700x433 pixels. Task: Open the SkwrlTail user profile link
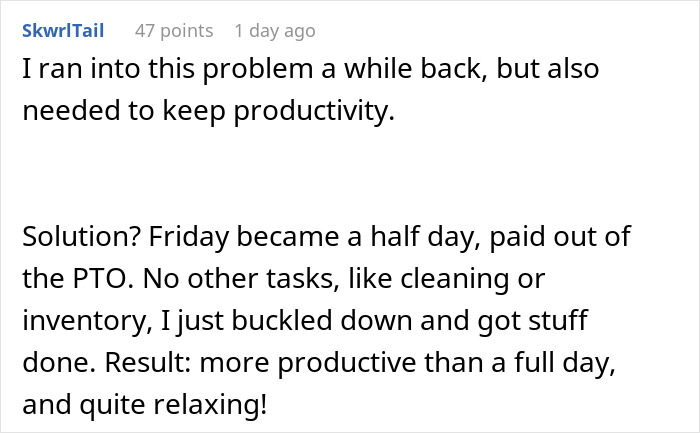pos(62,31)
